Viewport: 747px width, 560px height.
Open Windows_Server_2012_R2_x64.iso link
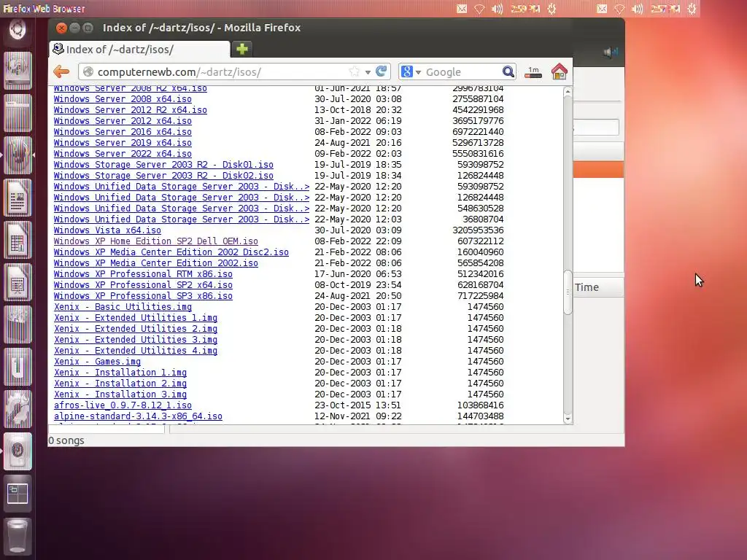pos(130,110)
